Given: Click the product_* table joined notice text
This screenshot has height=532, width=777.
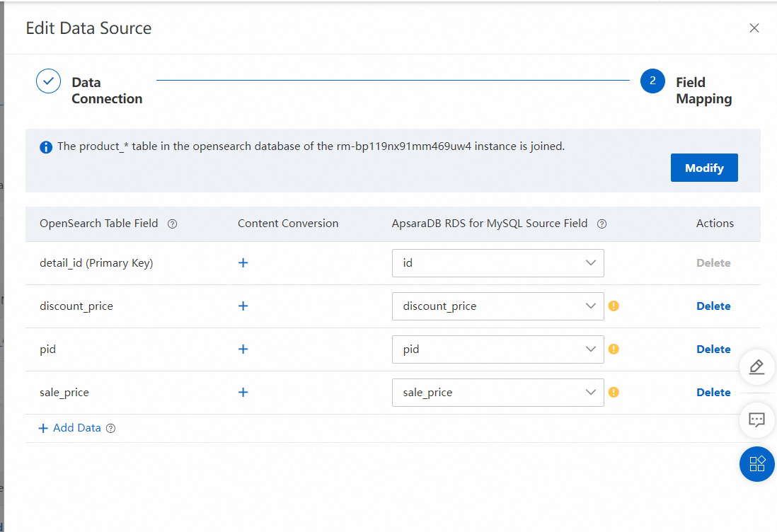Looking at the screenshot, I should (311, 146).
